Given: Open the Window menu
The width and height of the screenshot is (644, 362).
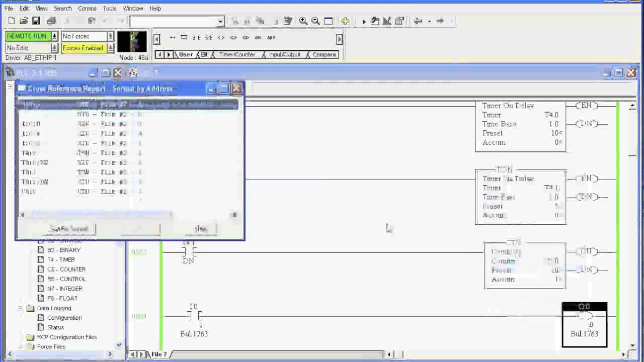Looking at the screenshot, I should pos(133,8).
